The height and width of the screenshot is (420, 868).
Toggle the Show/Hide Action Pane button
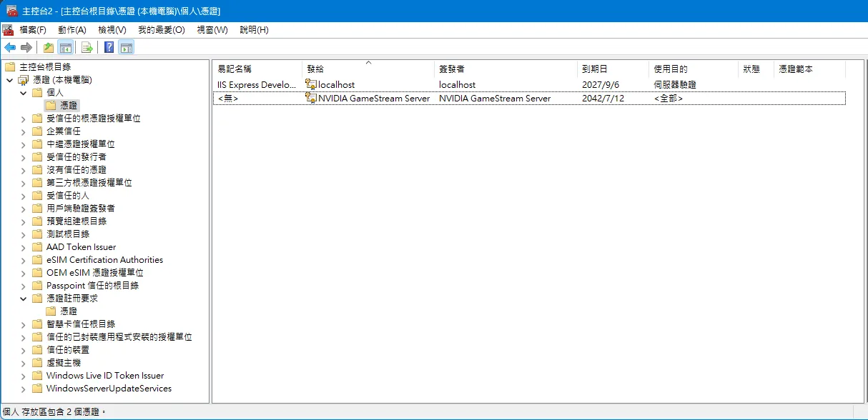point(127,48)
